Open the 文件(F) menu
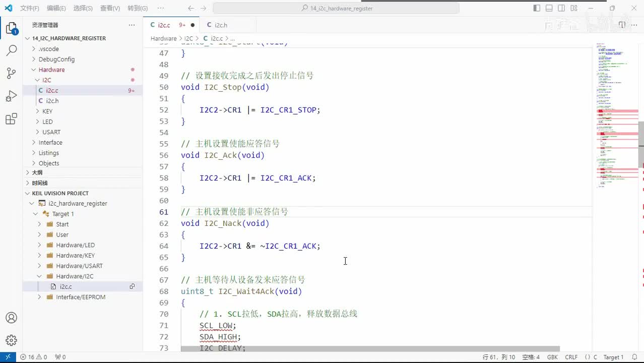644x363 pixels. [x=30, y=8]
